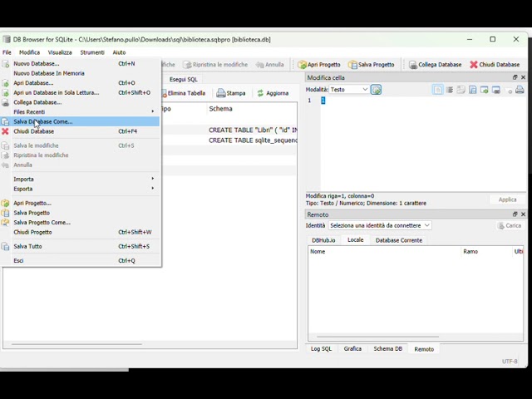Switch to the Esegui SQL tab
The image size is (532, 399).
pos(183,80)
